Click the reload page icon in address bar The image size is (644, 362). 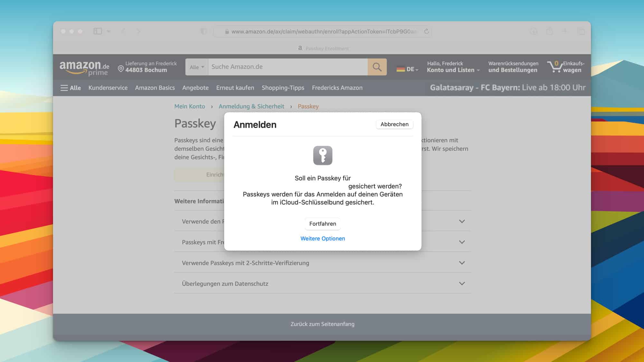point(426,31)
